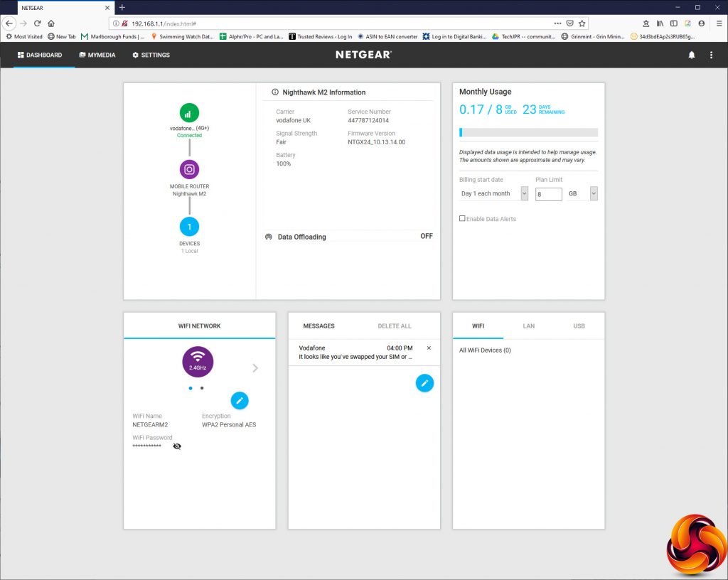The height and width of the screenshot is (580, 728).
Task: Toggle Data Offloading OFF switch
Action: coord(427,236)
